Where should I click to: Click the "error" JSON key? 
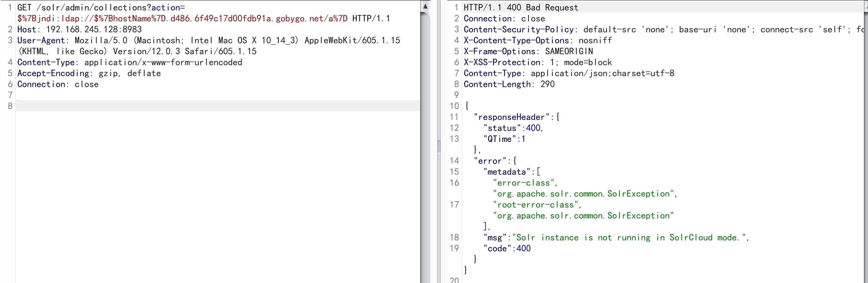click(x=490, y=161)
